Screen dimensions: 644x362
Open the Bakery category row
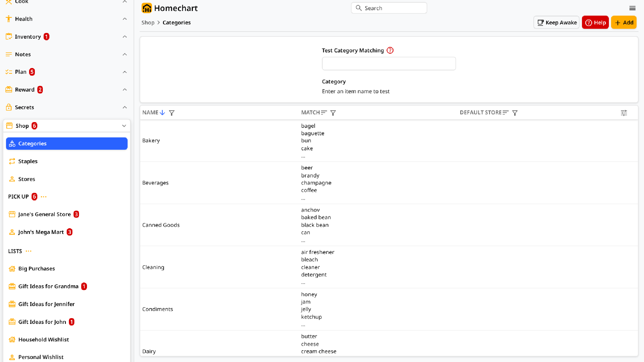point(389,141)
